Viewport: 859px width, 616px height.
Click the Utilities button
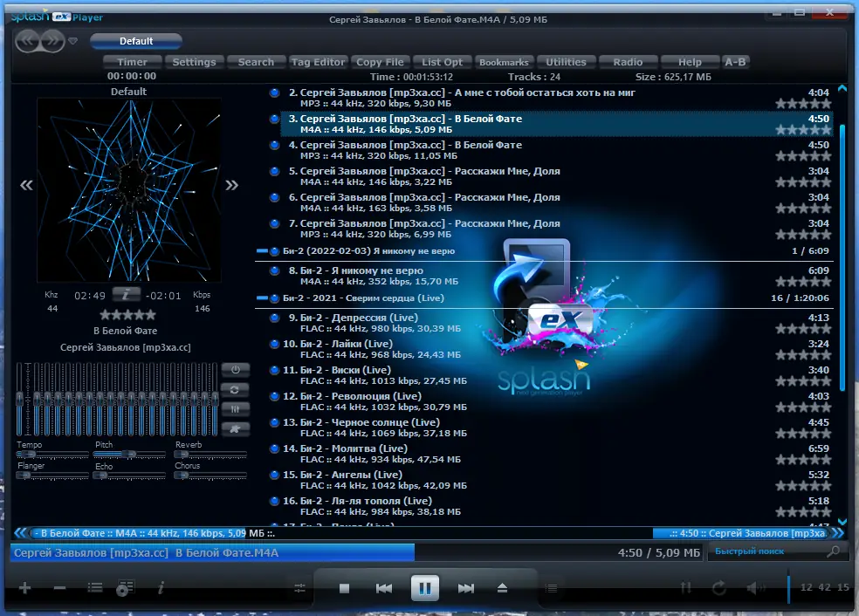click(566, 62)
